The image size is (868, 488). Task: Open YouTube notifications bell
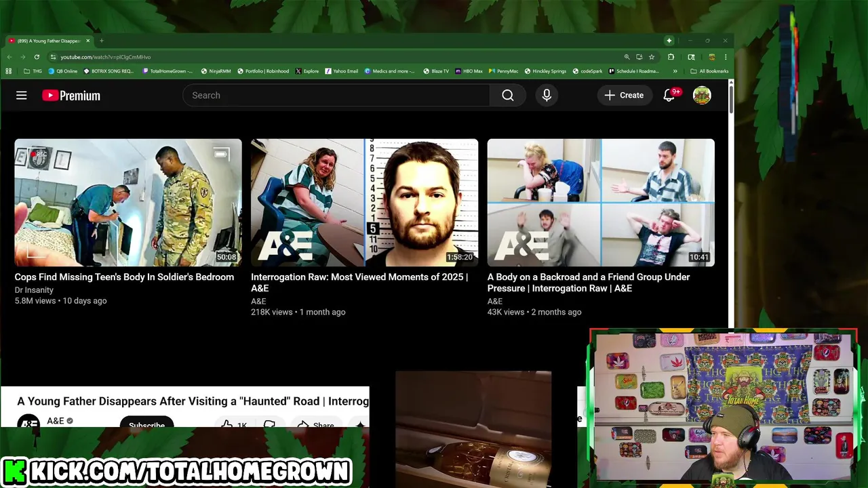(x=669, y=96)
